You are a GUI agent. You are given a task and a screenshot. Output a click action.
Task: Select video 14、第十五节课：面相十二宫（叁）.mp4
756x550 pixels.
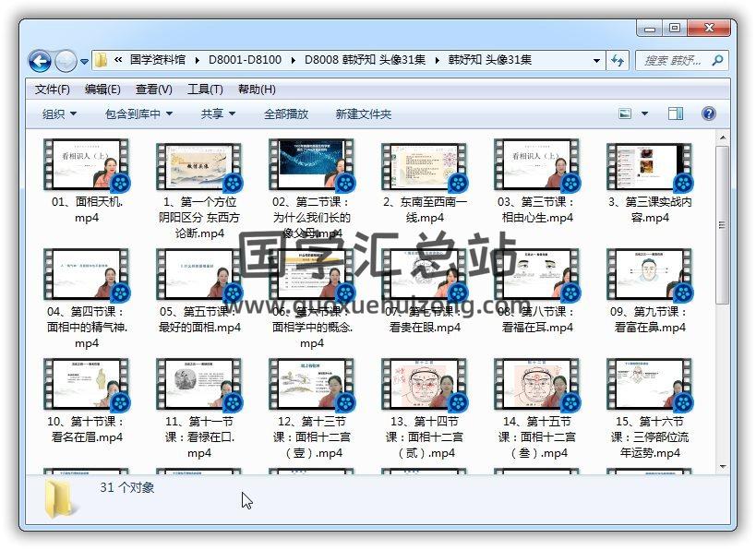tap(537, 408)
